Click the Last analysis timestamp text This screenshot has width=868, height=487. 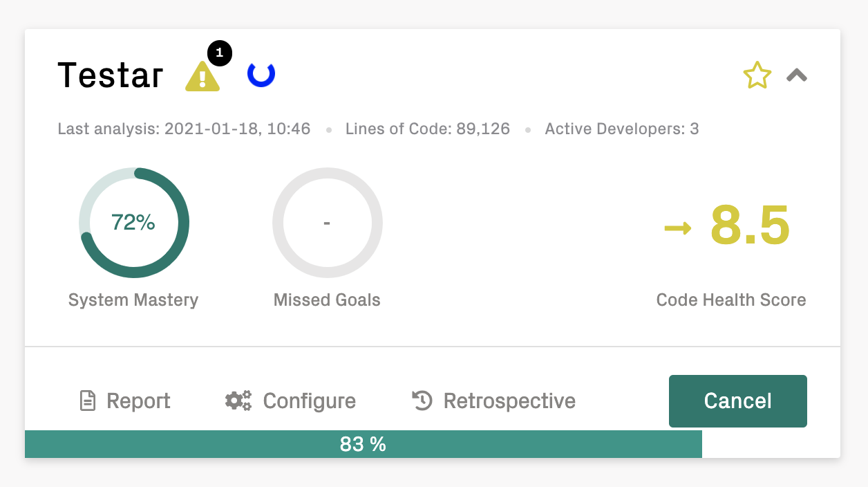click(183, 129)
